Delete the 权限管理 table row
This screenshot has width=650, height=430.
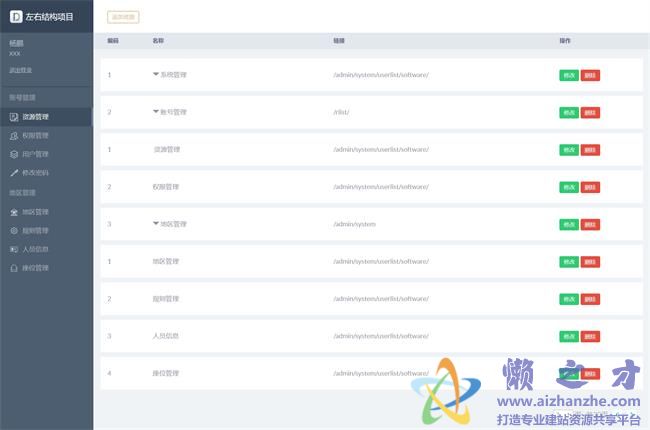(590, 187)
